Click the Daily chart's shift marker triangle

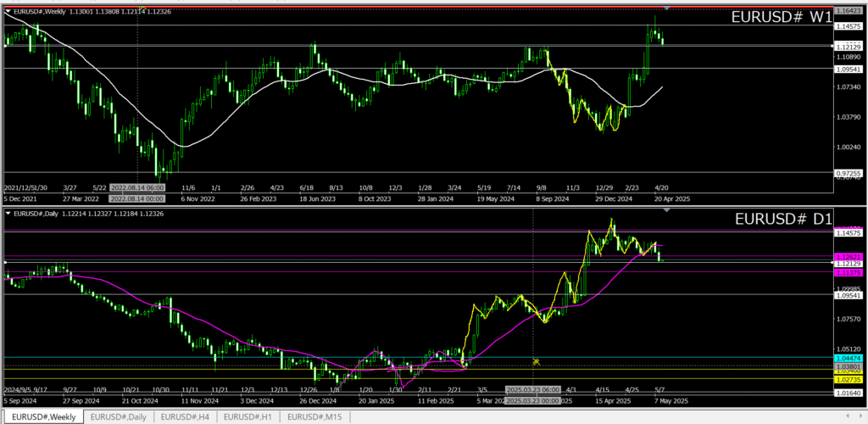667,211
